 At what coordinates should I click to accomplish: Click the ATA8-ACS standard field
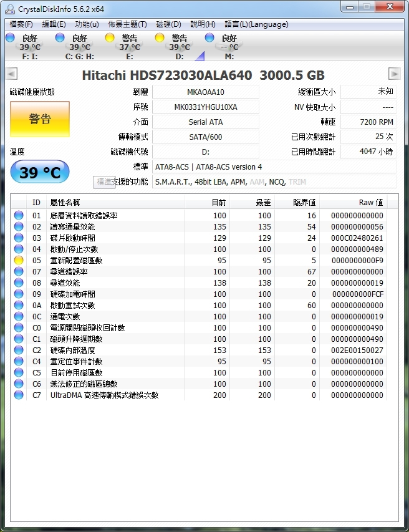click(274, 167)
